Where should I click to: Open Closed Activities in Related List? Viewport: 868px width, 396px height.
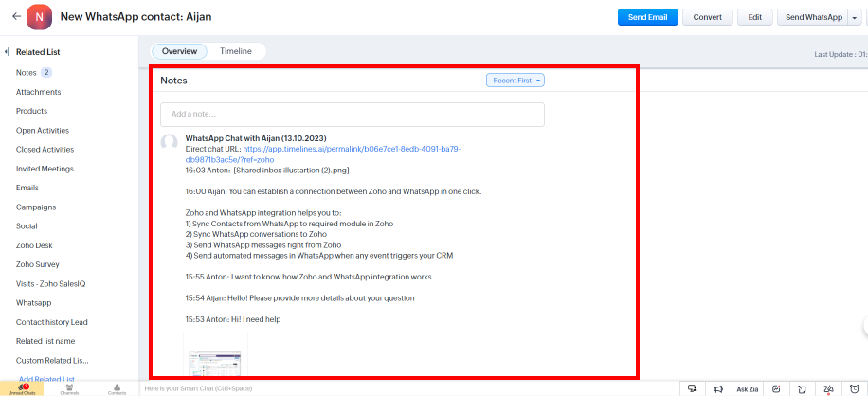(45, 150)
